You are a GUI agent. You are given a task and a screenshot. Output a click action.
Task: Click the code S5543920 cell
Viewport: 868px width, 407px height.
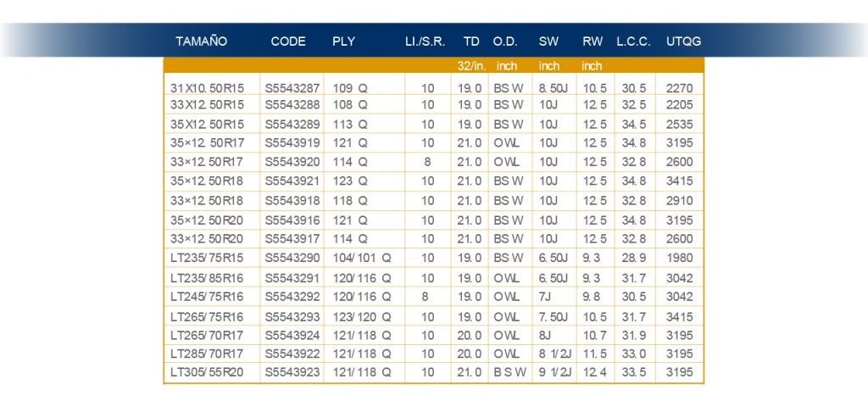pos(292,161)
